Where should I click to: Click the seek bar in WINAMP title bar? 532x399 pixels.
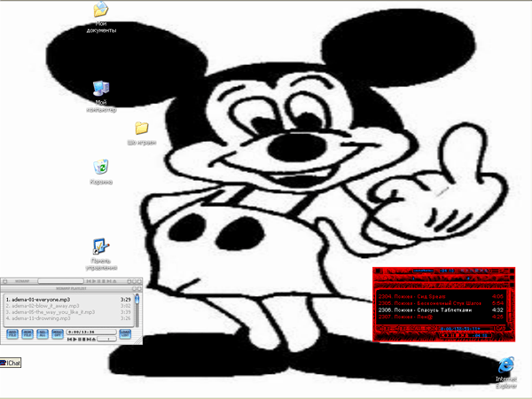pyautogui.click(x=60, y=281)
